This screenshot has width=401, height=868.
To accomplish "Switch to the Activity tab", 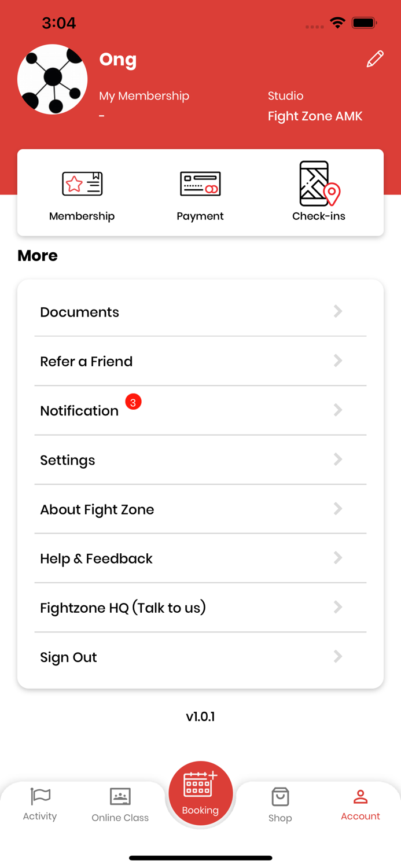I will coord(40,804).
